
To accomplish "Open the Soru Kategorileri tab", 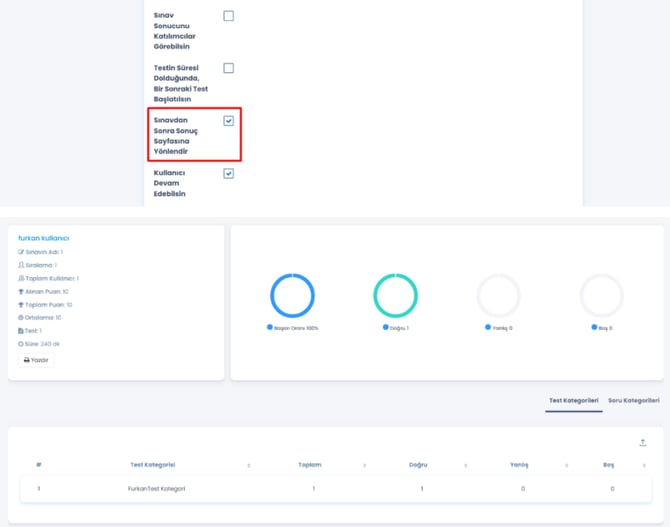I will point(633,400).
